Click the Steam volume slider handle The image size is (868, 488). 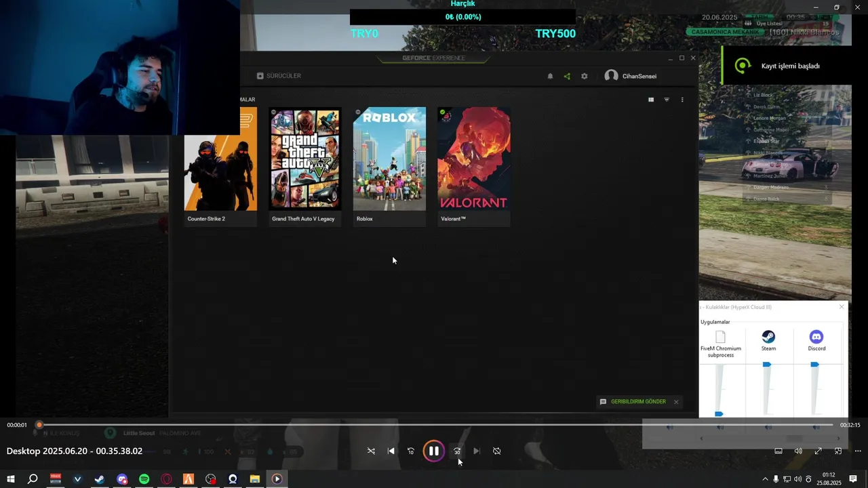(x=767, y=365)
